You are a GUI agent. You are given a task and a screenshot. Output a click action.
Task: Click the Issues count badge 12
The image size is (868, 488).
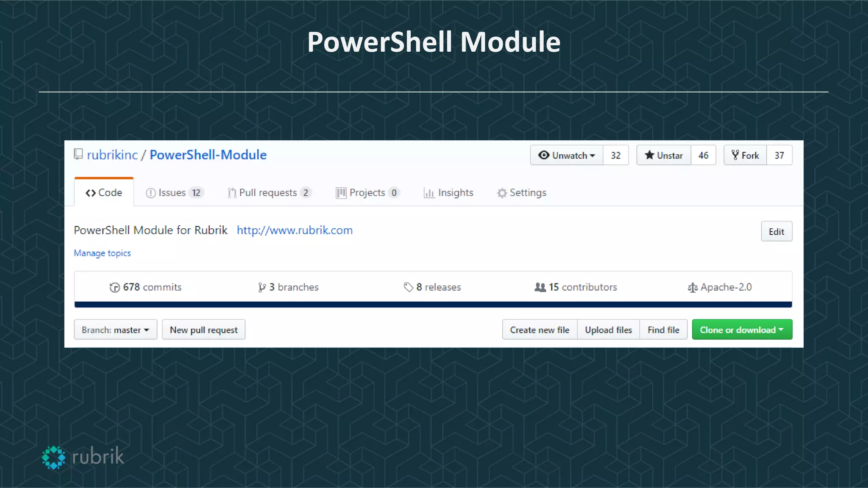click(196, 193)
